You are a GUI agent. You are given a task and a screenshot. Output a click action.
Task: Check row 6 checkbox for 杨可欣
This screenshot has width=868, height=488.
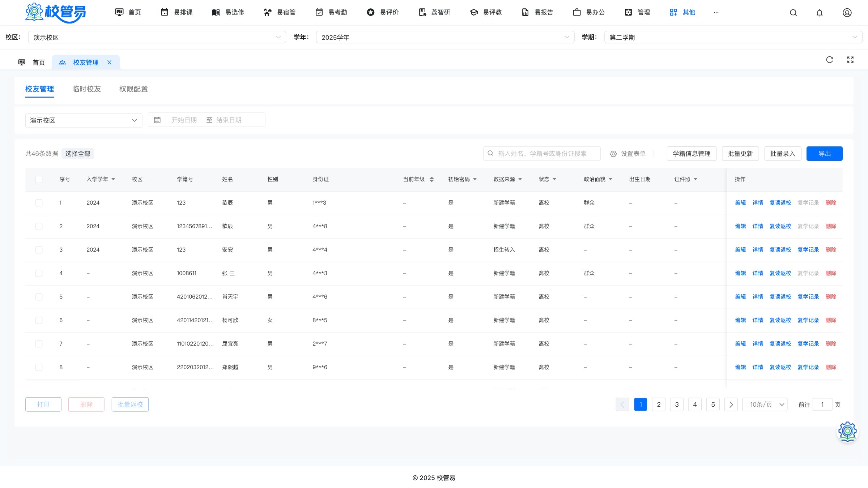pos(39,320)
